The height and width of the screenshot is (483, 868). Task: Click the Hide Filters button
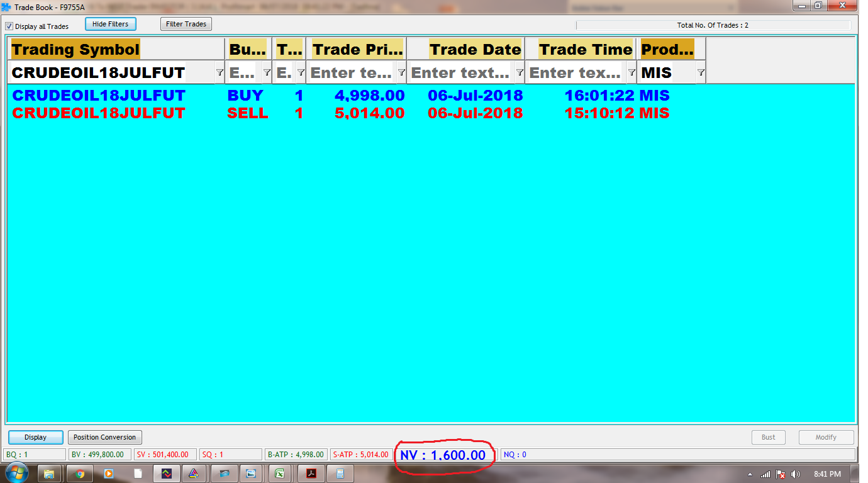[x=110, y=24]
